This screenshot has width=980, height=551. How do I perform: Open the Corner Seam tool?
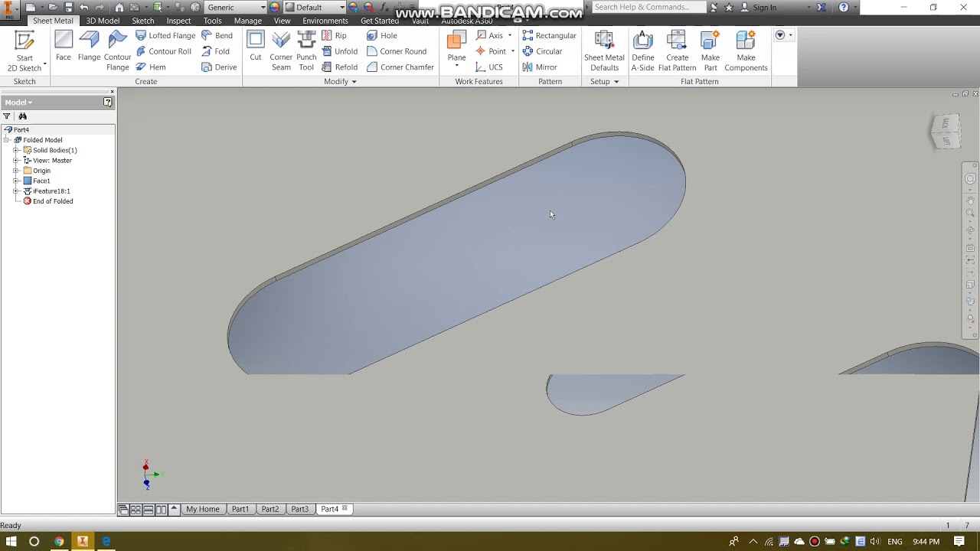281,51
